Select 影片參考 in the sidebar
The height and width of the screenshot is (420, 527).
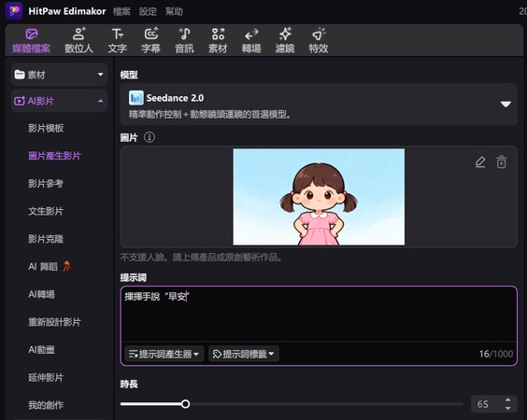tap(46, 183)
